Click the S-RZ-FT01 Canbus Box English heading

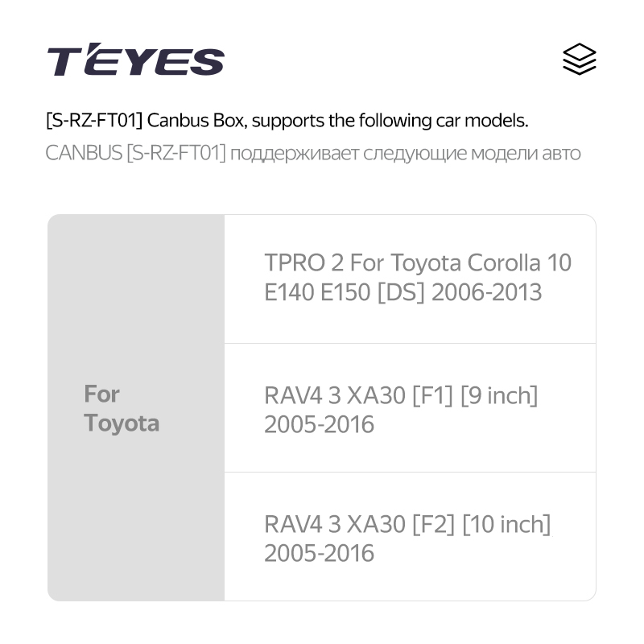287,121
